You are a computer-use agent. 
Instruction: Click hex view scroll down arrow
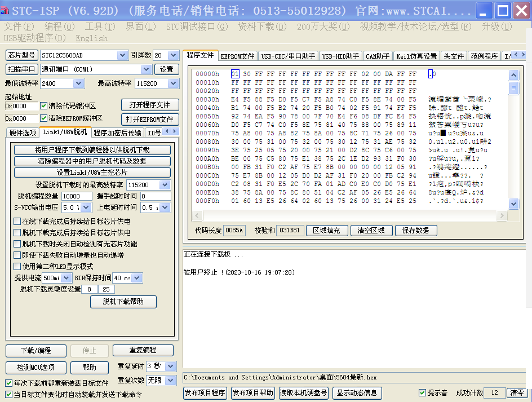pyautogui.click(x=513, y=204)
